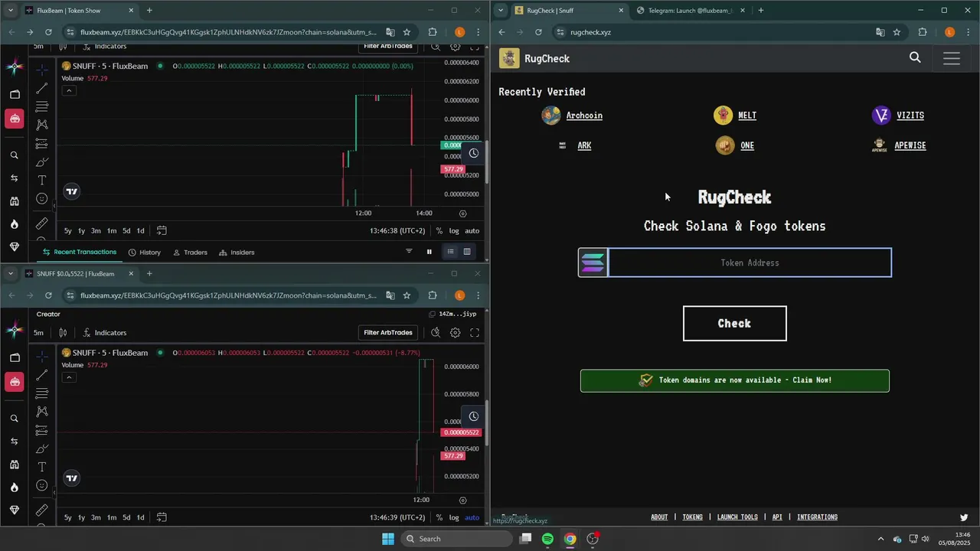Switch transactions to column view in top window
The width and height of the screenshot is (980, 551).
click(x=466, y=252)
